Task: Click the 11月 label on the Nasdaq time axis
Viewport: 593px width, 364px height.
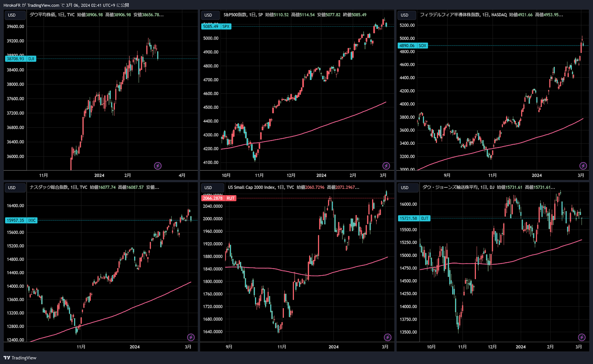Action: coord(81,347)
